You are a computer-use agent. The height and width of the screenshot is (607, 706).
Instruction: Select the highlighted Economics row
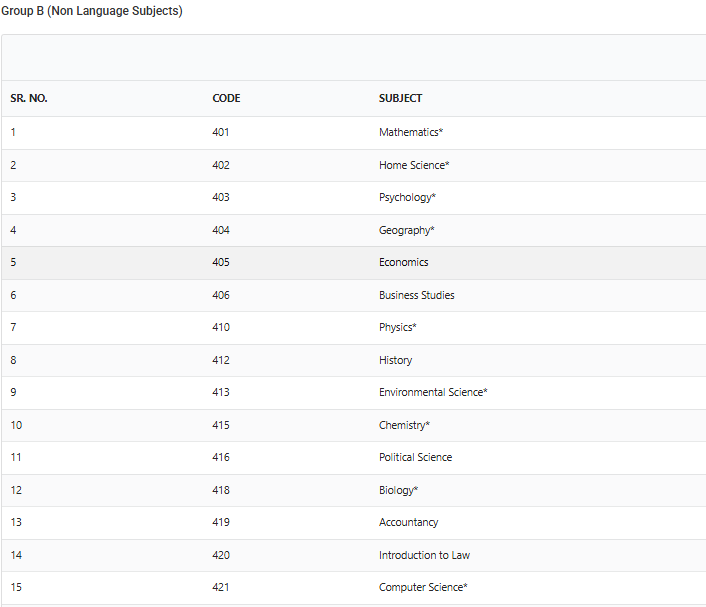[x=353, y=263]
